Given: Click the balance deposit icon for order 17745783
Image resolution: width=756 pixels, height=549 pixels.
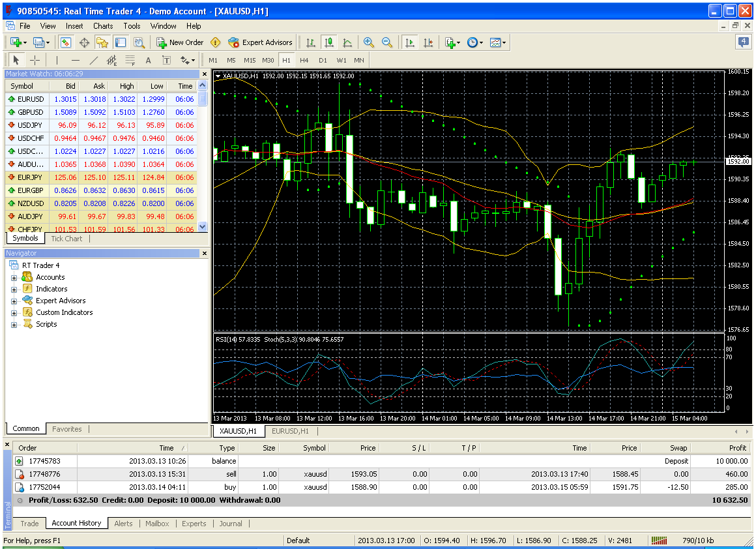Looking at the screenshot, I should pos(20,461).
